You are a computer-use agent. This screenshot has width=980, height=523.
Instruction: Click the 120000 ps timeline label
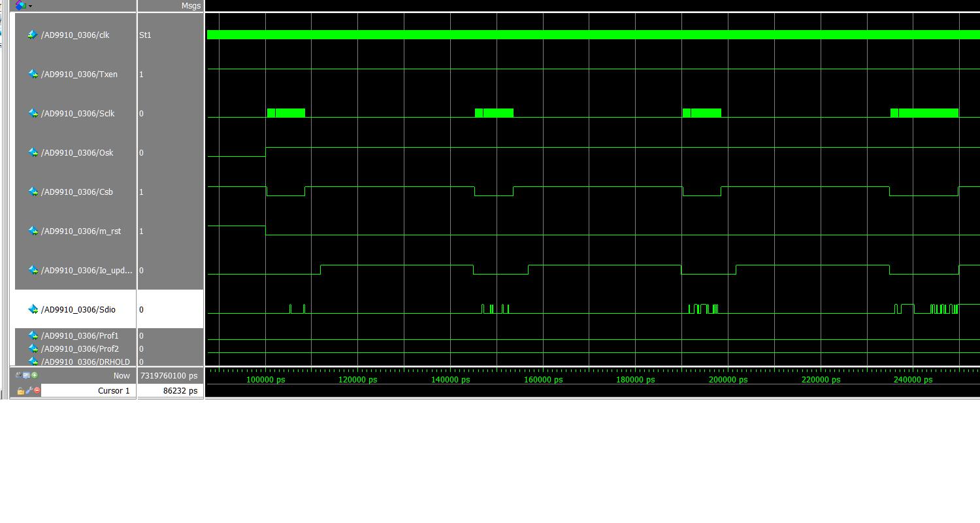357,379
